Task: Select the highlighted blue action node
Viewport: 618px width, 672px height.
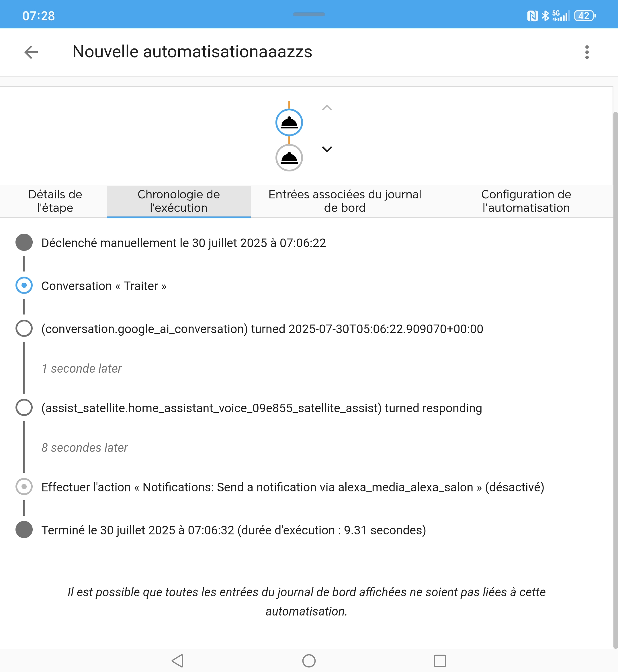Action: click(x=289, y=122)
